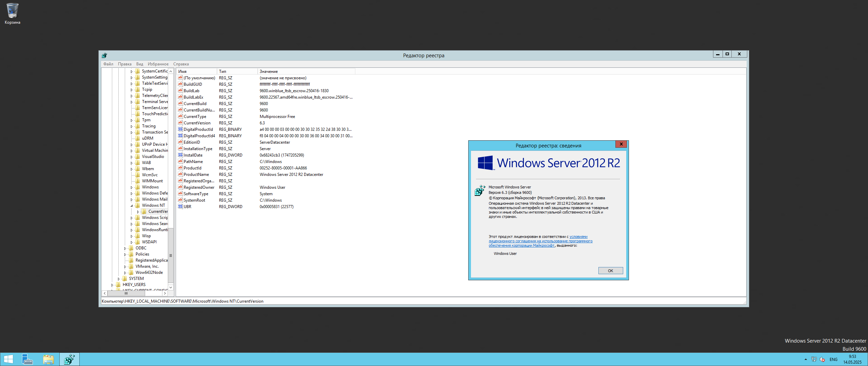Select Registry Editor taskbar icon
The image size is (868, 366).
pyautogui.click(x=70, y=359)
